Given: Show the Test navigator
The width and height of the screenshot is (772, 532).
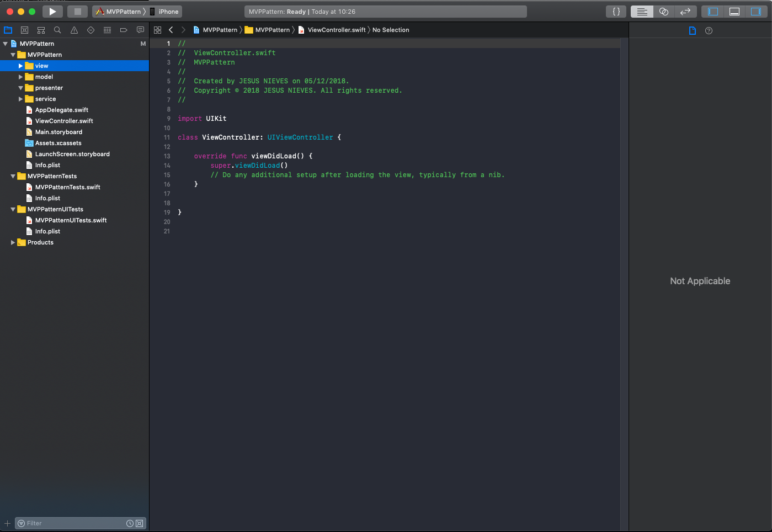Looking at the screenshot, I should pyautogui.click(x=90, y=30).
